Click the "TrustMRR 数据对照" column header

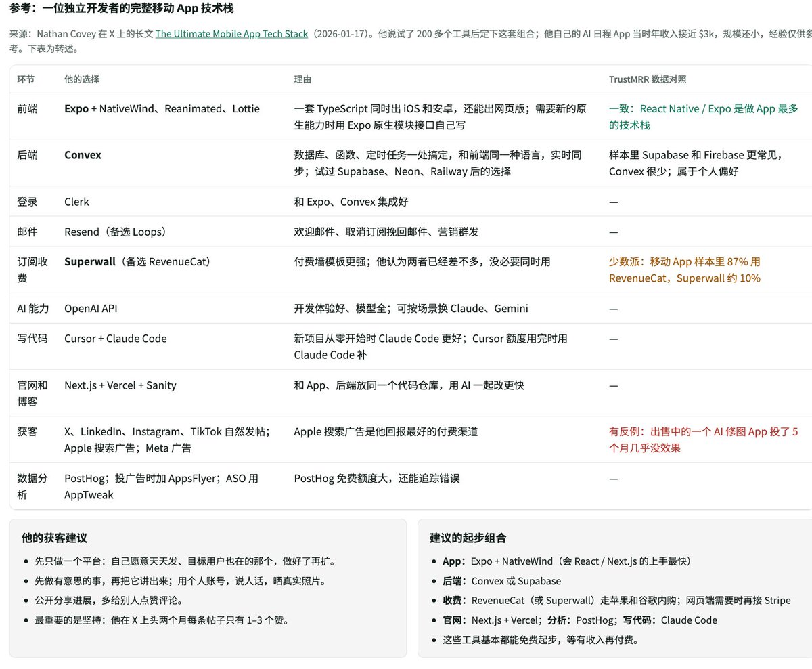pos(648,79)
